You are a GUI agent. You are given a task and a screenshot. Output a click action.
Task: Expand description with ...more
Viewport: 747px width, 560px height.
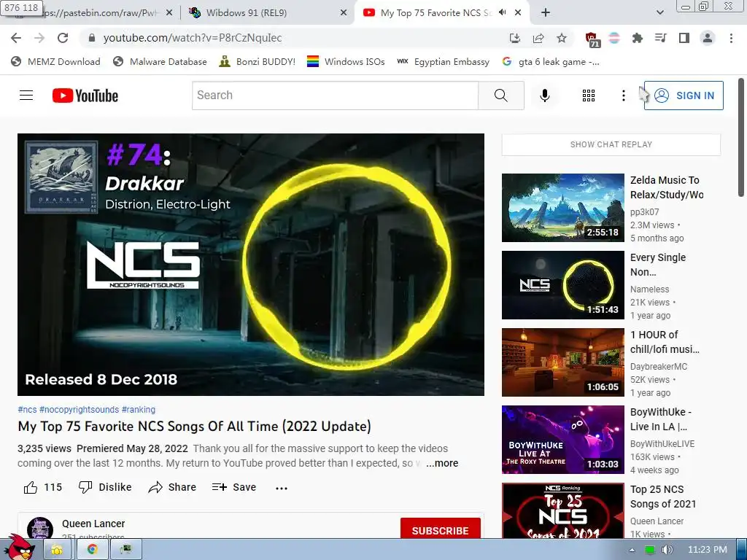coord(441,463)
